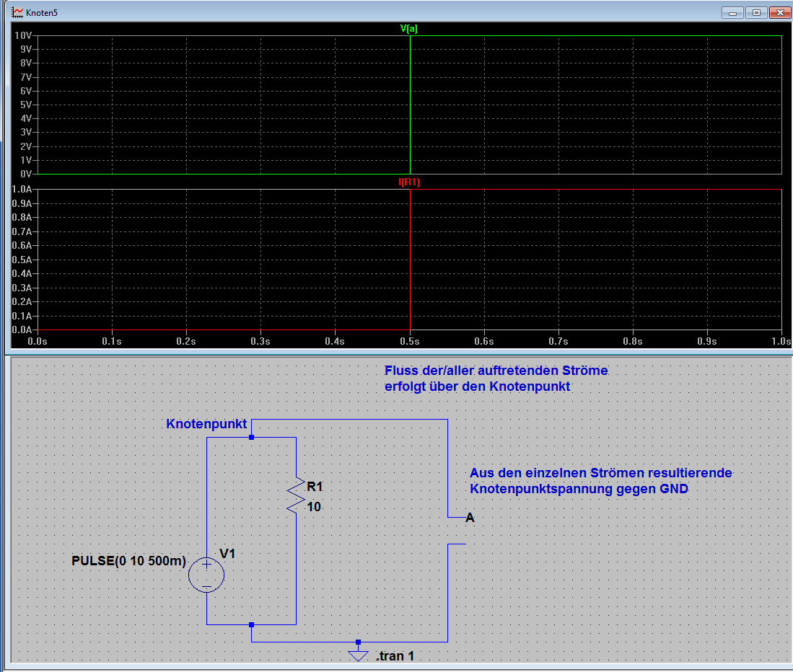Click the 0.8s time axis label

click(633, 342)
